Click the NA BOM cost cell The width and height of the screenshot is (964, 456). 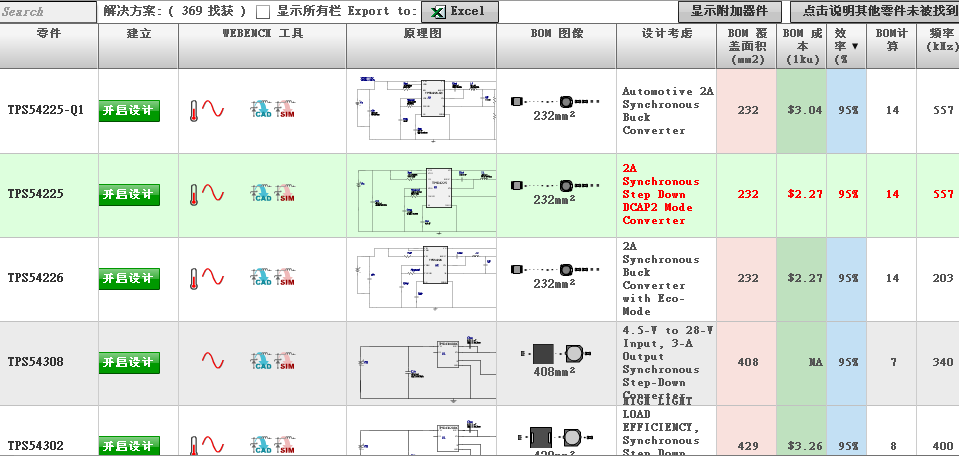pyautogui.click(x=802, y=363)
